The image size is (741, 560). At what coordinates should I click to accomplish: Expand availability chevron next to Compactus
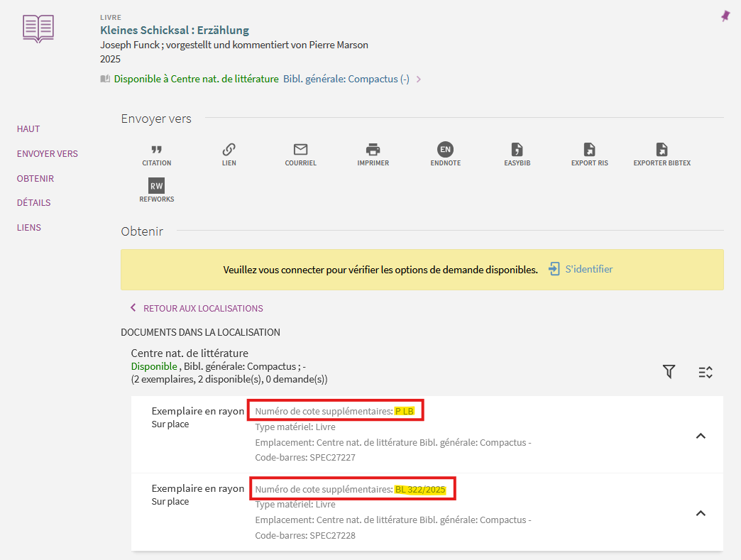[x=419, y=79]
